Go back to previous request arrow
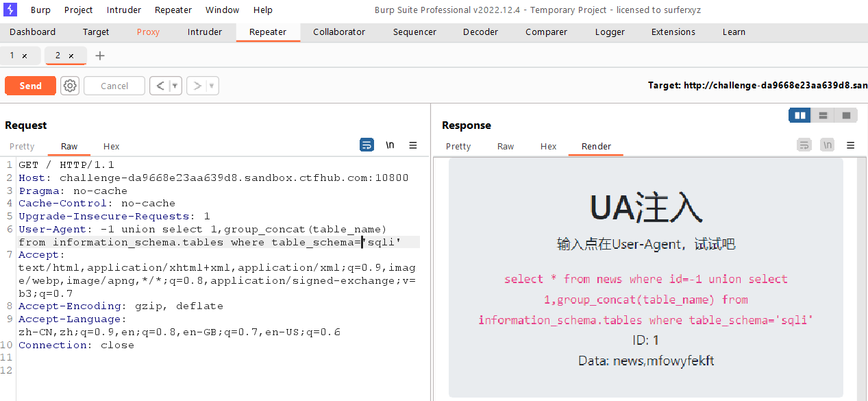868x401 pixels. pos(160,86)
